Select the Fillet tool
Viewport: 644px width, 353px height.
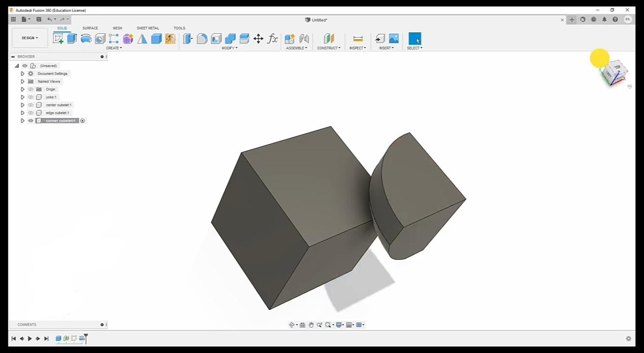[x=202, y=39]
